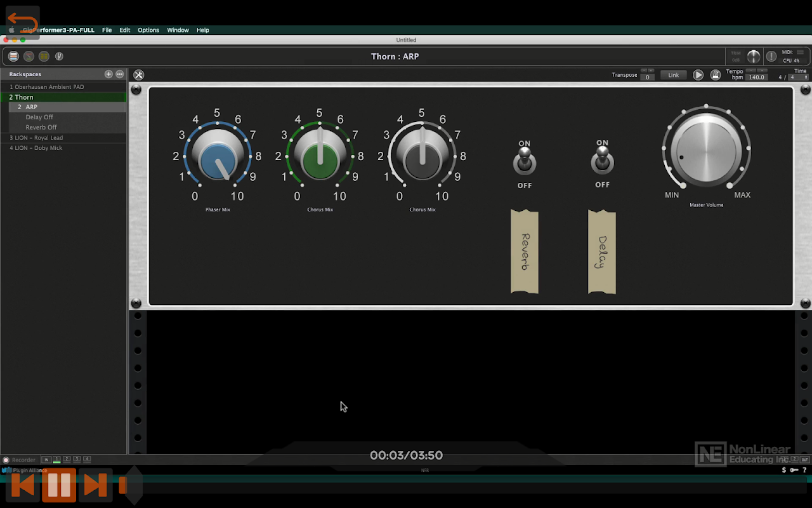The height and width of the screenshot is (508, 812).
Task: Click the recorder IN channel button
Action: point(46,459)
